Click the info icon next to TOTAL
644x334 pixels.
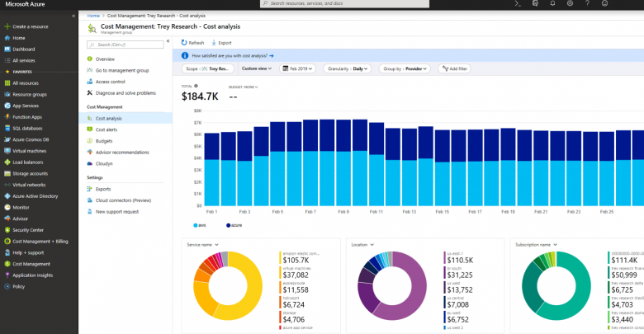point(196,86)
